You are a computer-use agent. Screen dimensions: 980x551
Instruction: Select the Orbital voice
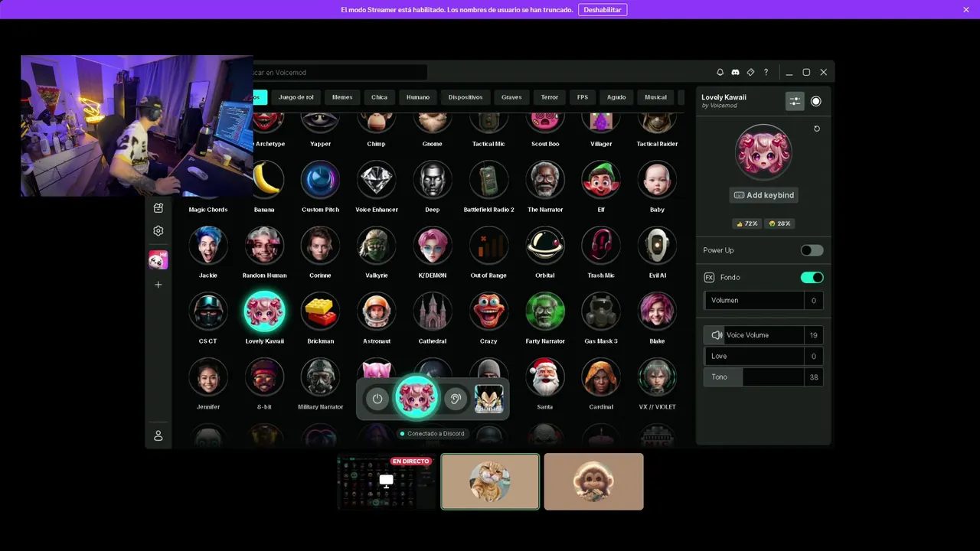tap(545, 246)
